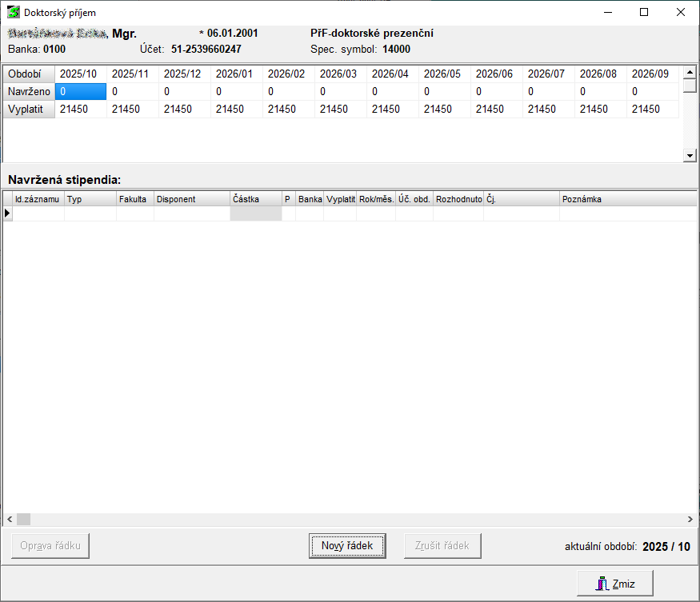Add a row with Nový řádek
This screenshot has height=602, width=700.
coord(347,546)
